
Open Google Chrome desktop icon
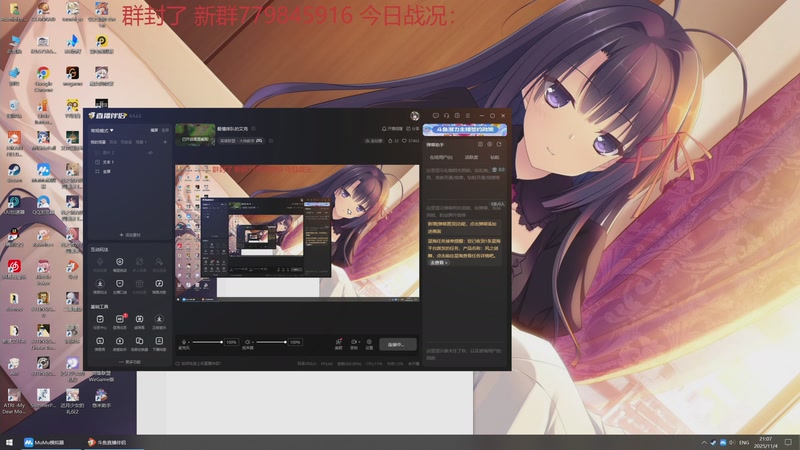tap(43, 79)
